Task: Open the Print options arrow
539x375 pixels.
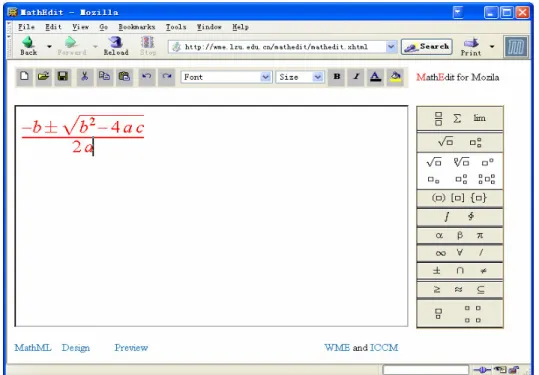Action: pos(492,46)
